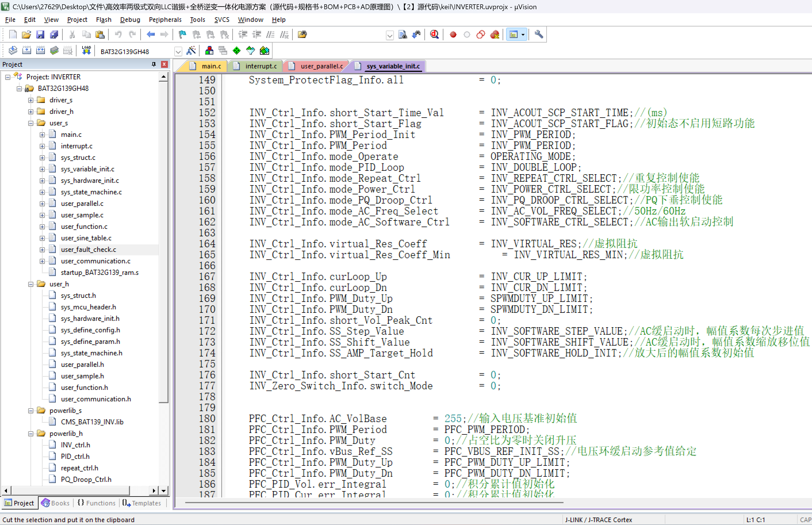Viewport: 812px width, 525px height.
Task: Open Configuration wrench icon
Action: coord(539,35)
